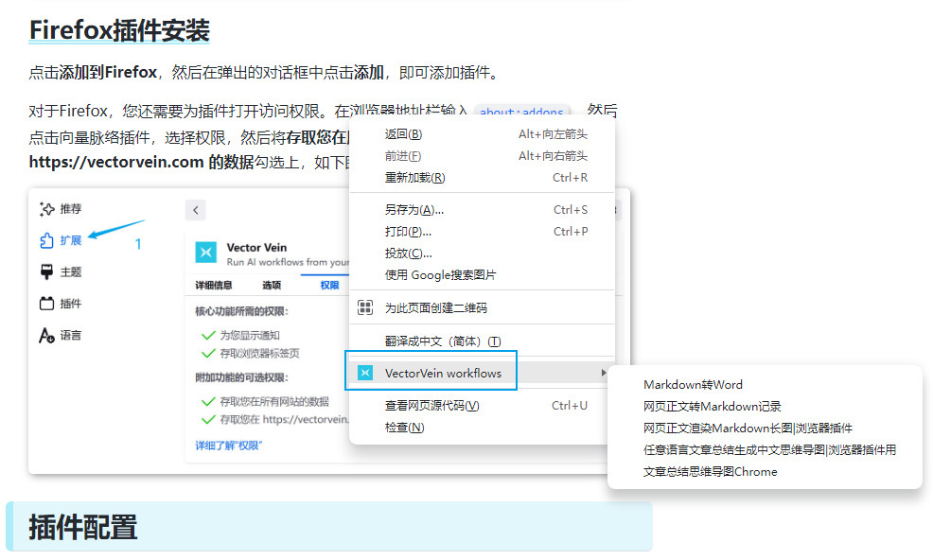The height and width of the screenshot is (560, 933).
Task: Click the about:addons code snippet
Action: click(521, 112)
